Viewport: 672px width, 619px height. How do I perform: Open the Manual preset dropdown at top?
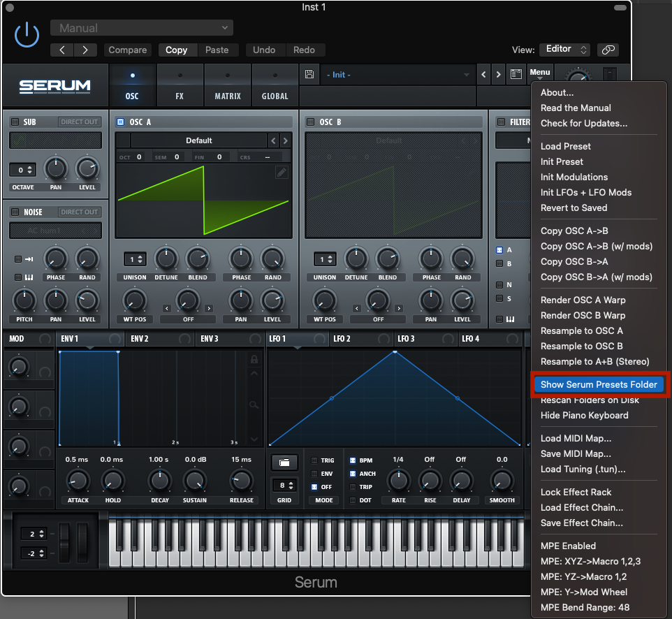[x=141, y=28]
